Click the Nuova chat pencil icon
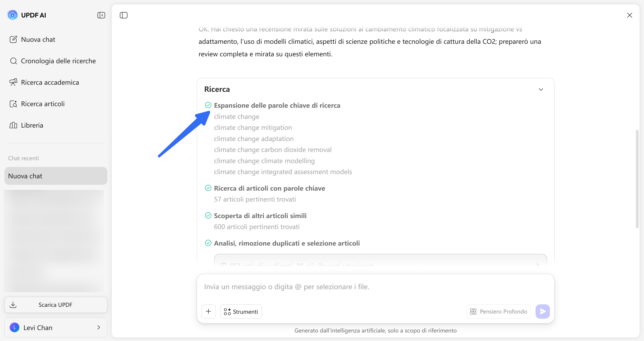Image resolution: width=644 pixels, height=341 pixels. [x=13, y=40]
